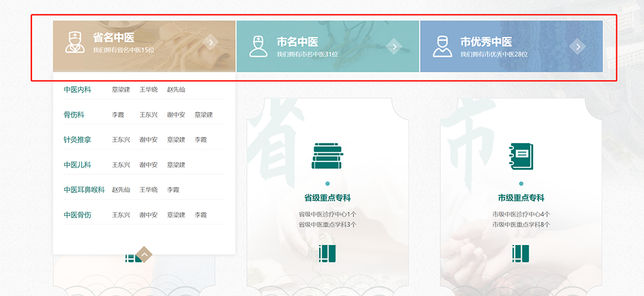Click the text 我们拥有市名中医31位
The width and height of the screenshot is (644, 296).
pyautogui.click(x=307, y=54)
